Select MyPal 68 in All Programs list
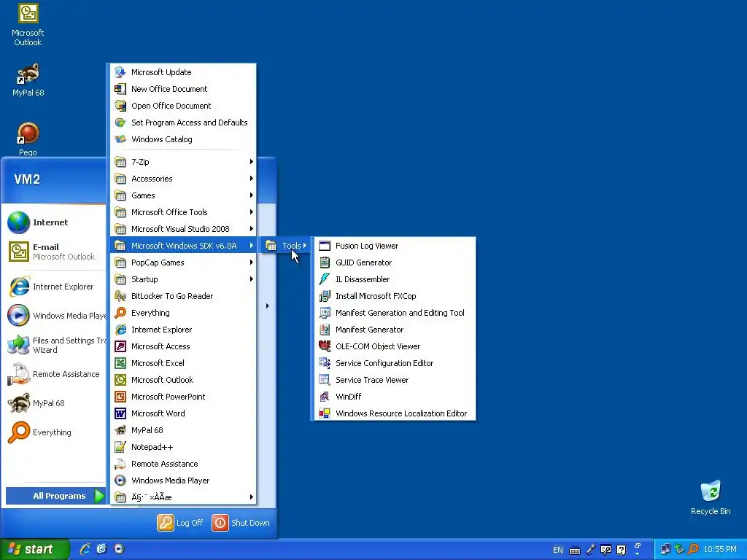The width and height of the screenshot is (747, 560). 183,430
